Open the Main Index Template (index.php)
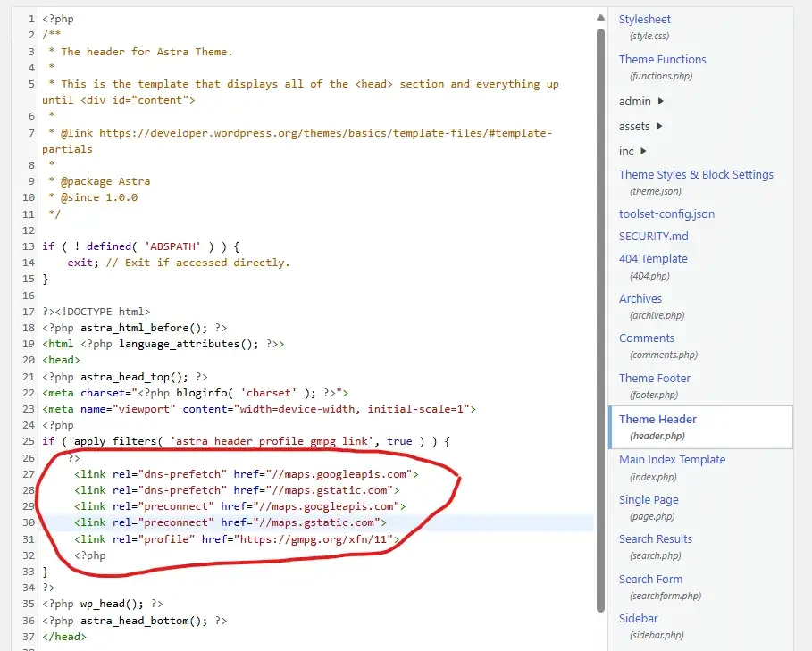 [672, 459]
